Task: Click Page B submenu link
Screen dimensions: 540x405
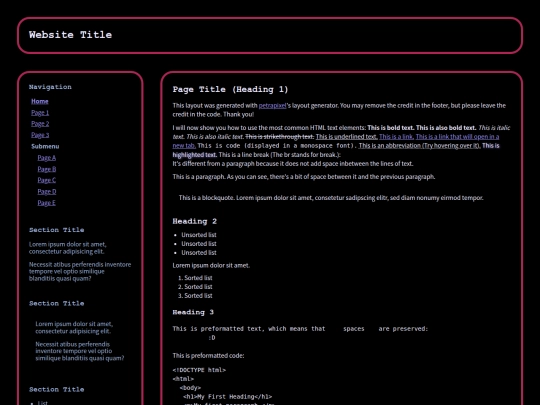Action: pyautogui.click(x=46, y=169)
